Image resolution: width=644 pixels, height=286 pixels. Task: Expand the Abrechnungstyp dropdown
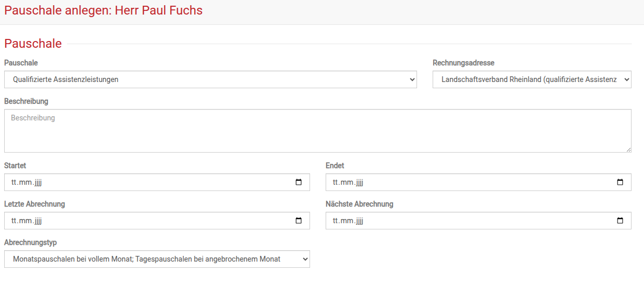pyautogui.click(x=157, y=259)
